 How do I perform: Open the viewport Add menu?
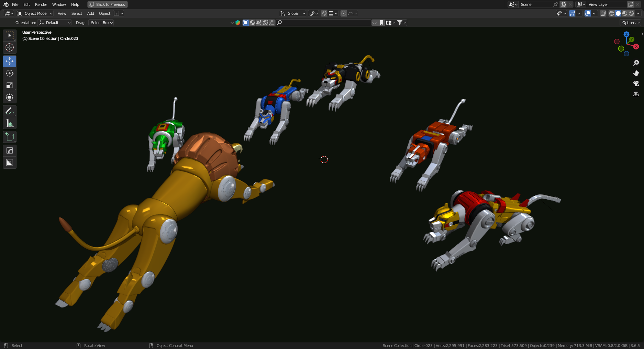click(90, 13)
